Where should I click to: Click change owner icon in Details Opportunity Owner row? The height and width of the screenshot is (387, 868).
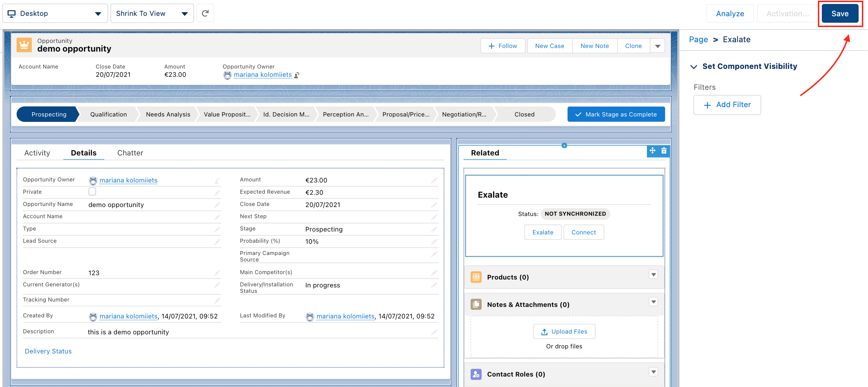click(217, 180)
